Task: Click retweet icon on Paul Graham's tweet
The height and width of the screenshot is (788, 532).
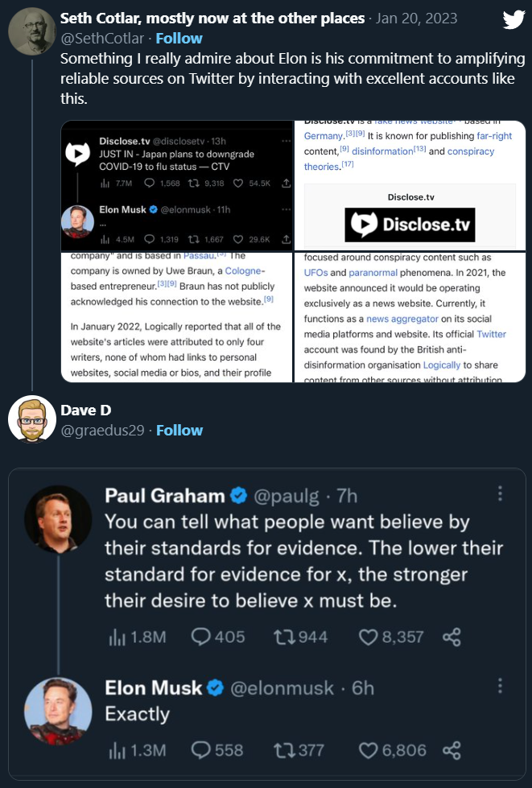Action: pos(283,637)
